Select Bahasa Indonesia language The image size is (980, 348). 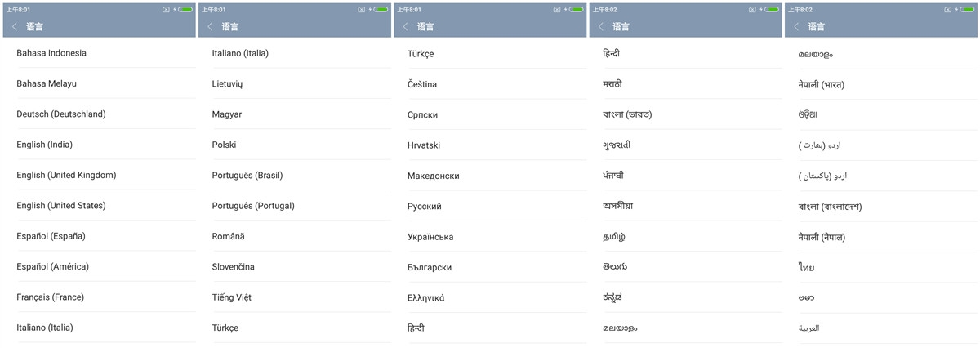click(51, 53)
